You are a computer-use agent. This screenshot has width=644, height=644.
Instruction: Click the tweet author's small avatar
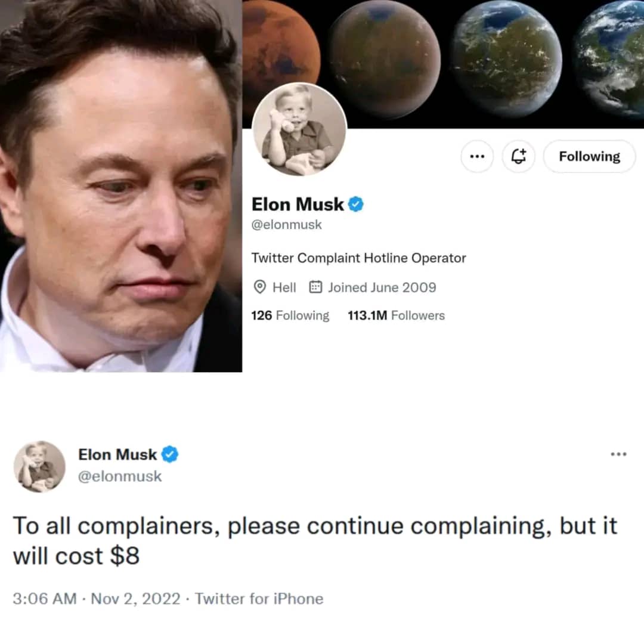(x=39, y=466)
